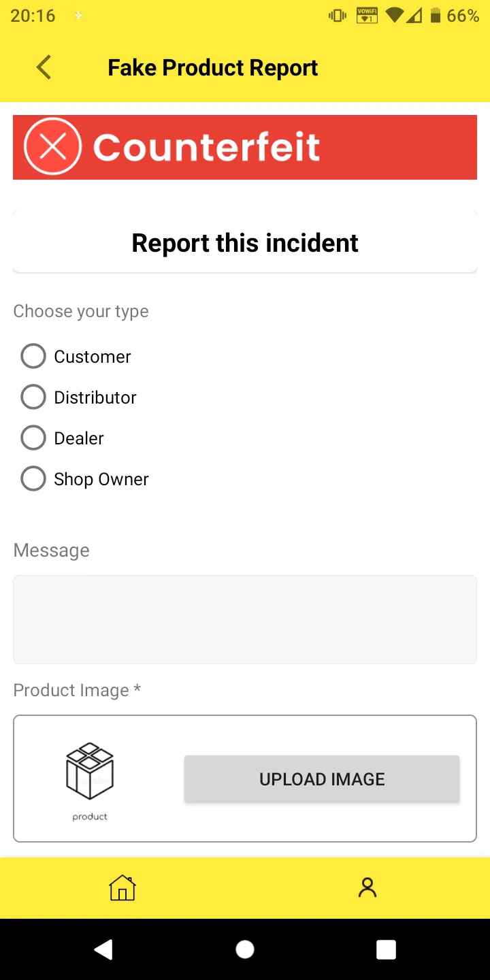Tap the Fake Product Report title
Image resolution: width=490 pixels, height=980 pixels.
[213, 67]
